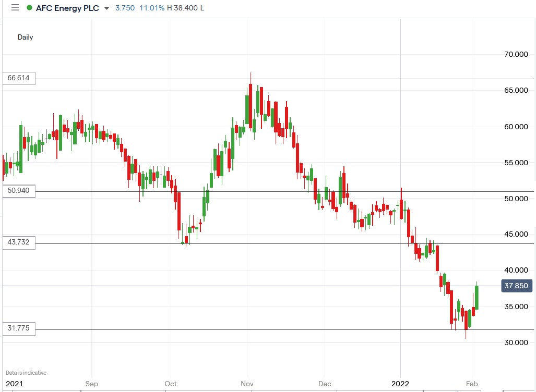Expand the Daily timeframe selector

pos(26,37)
